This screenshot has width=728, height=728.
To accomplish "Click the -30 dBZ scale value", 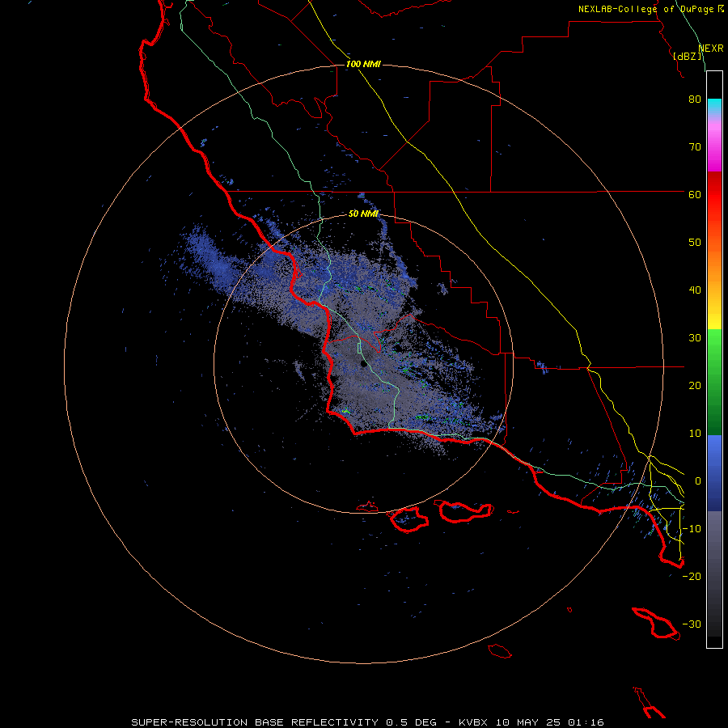I will tap(692, 624).
